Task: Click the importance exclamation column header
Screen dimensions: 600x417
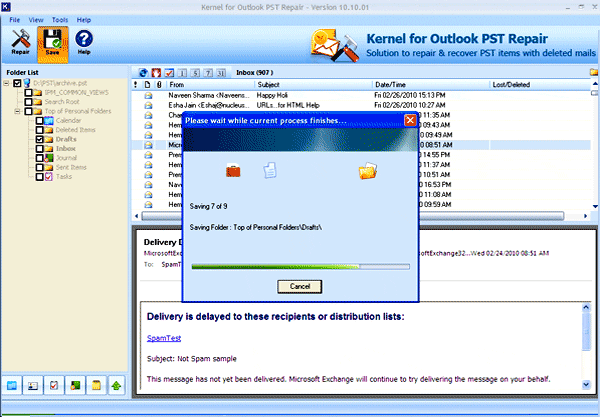Action: 135,85
